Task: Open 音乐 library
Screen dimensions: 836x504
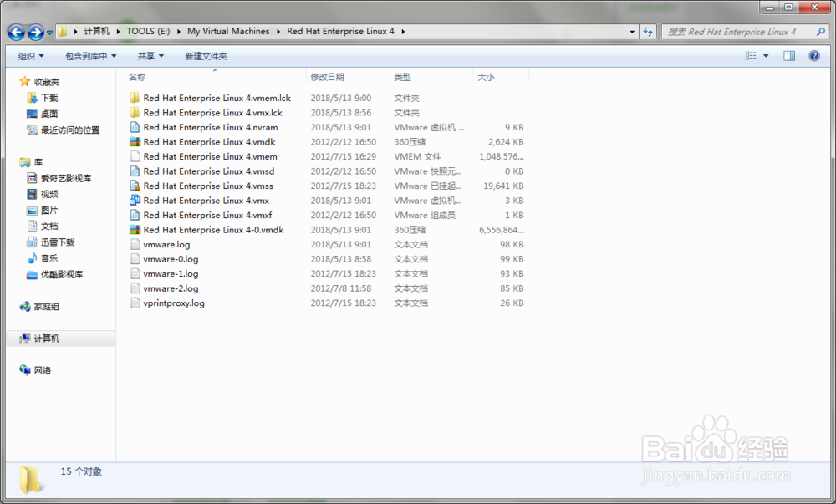Action: 49,258
